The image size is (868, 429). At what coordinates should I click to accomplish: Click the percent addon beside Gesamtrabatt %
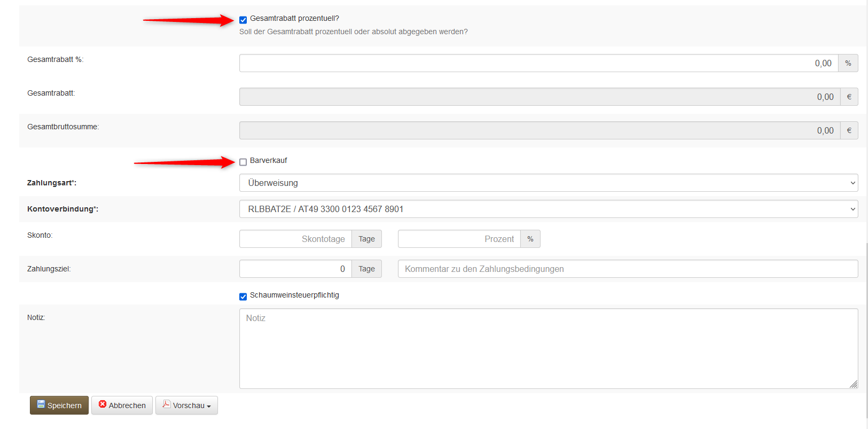pos(848,63)
